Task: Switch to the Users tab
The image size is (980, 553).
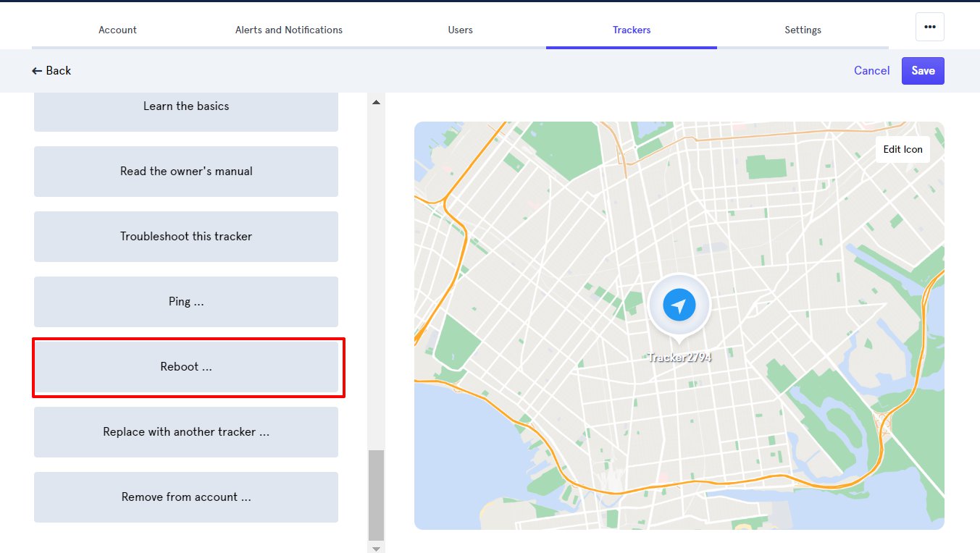Action: coord(460,30)
